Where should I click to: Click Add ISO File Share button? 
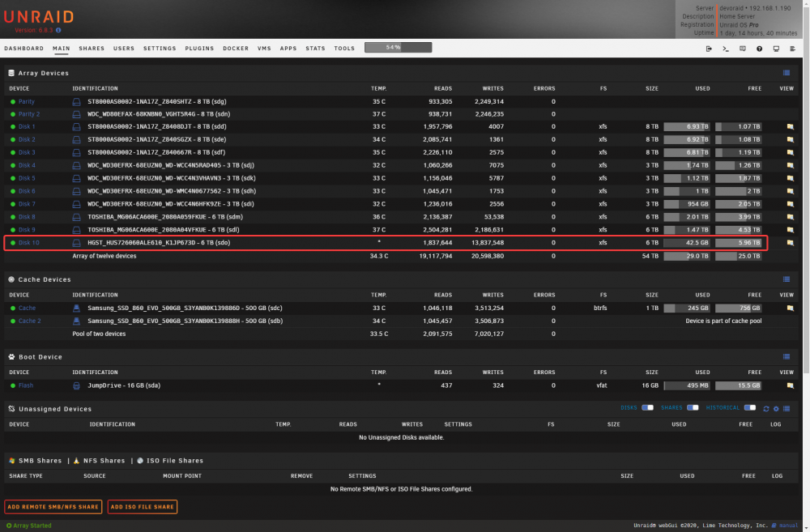(x=142, y=507)
